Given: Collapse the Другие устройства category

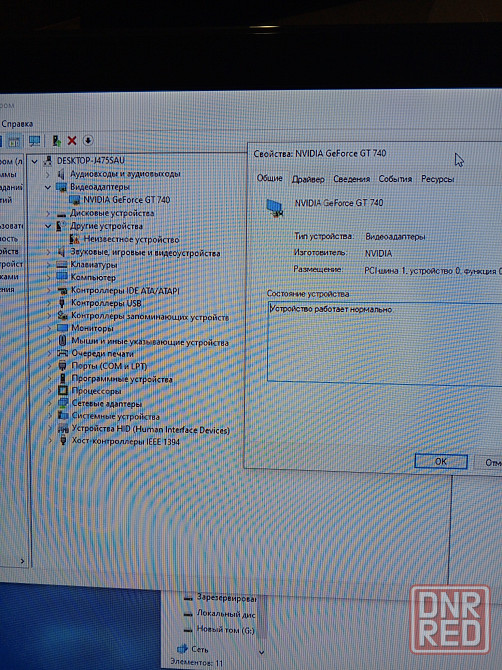Looking at the screenshot, I should (48, 226).
